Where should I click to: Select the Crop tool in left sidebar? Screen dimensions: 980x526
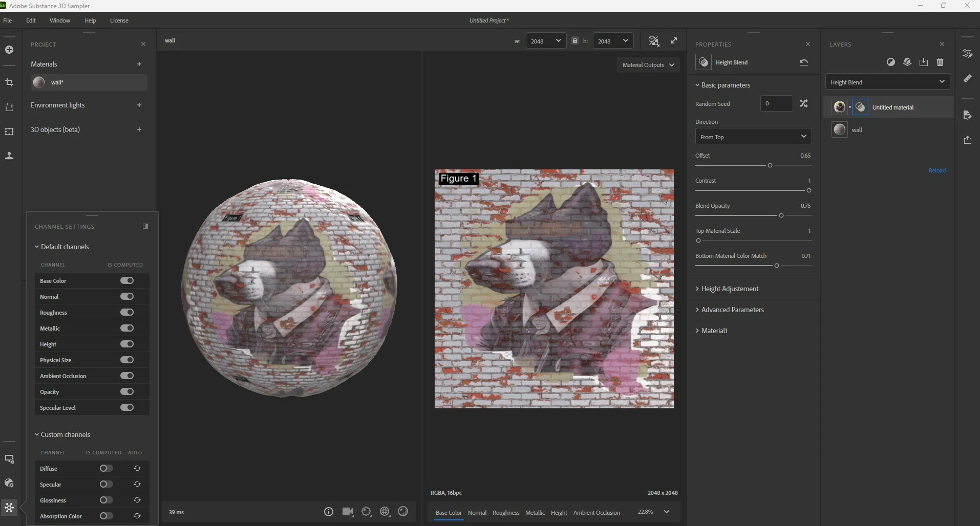pos(9,82)
